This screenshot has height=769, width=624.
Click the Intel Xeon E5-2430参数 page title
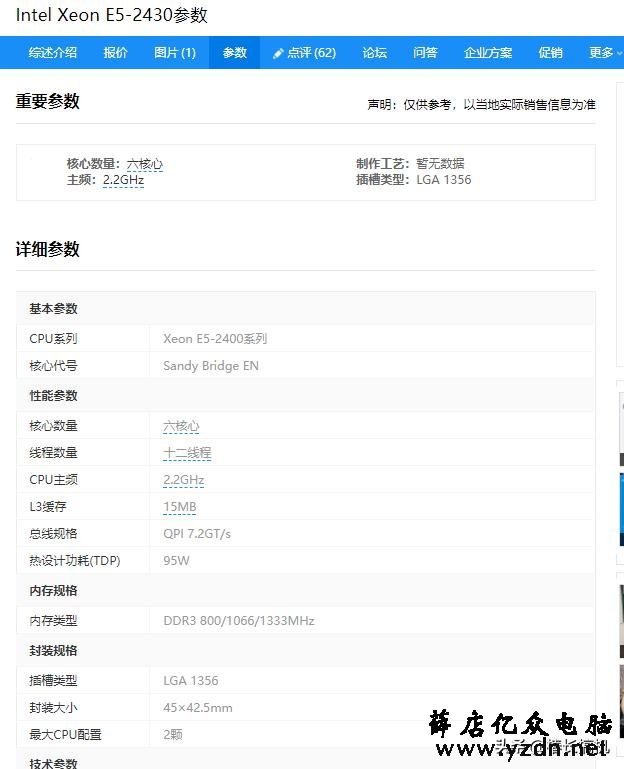(x=111, y=15)
